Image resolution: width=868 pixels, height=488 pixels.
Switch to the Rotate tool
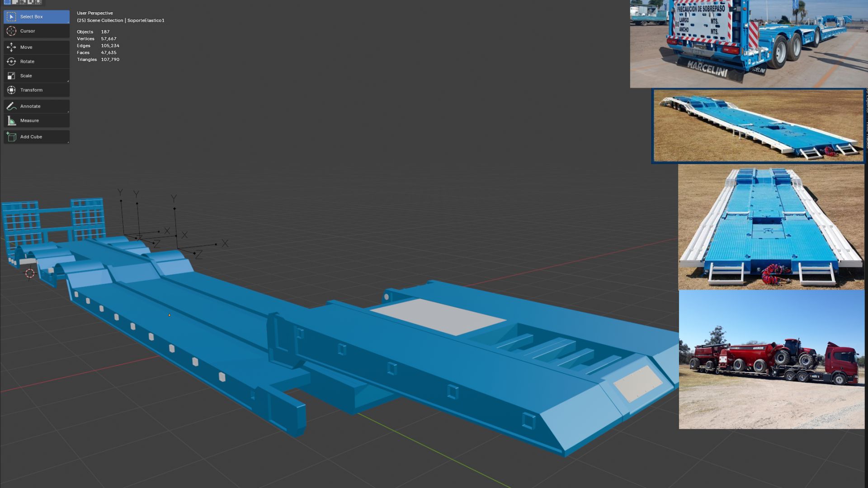coord(36,61)
